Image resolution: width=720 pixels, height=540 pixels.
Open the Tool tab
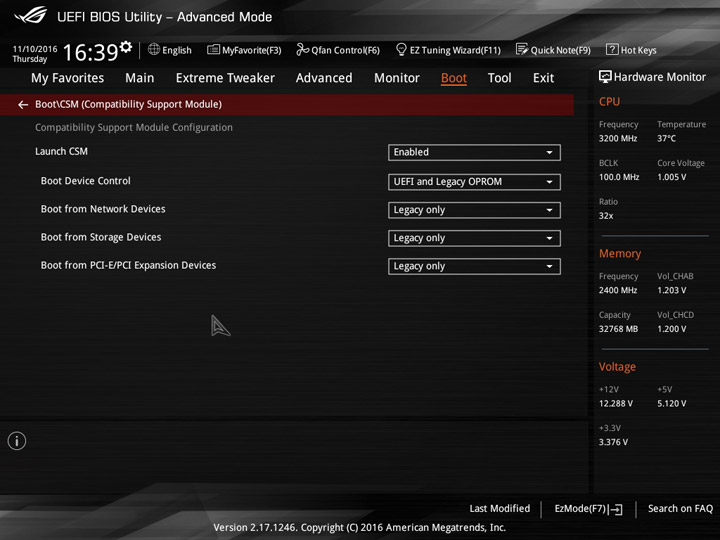[499, 78]
